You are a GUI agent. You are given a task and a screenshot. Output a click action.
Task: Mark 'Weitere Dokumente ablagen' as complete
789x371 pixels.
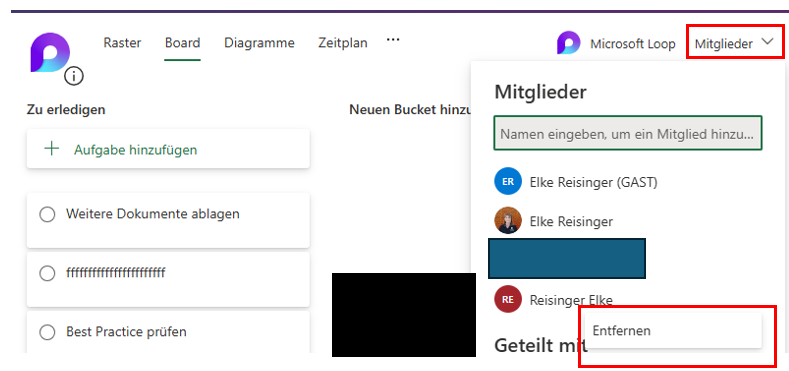47,215
